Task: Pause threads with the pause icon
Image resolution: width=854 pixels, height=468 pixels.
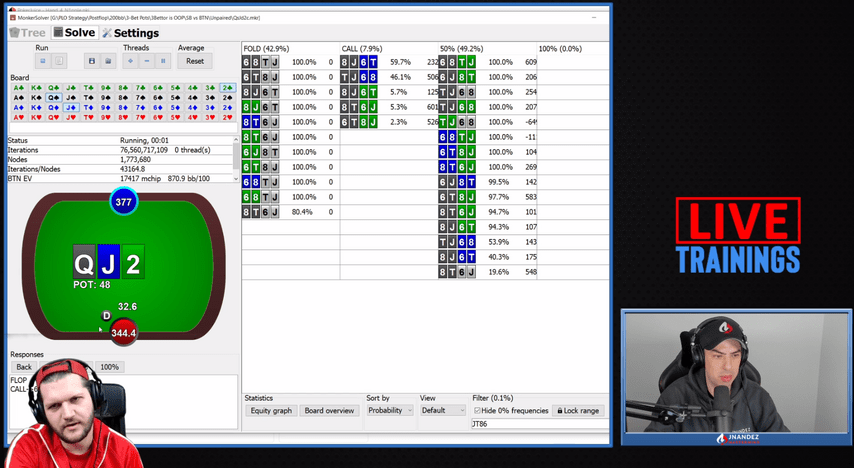Action: [162, 61]
